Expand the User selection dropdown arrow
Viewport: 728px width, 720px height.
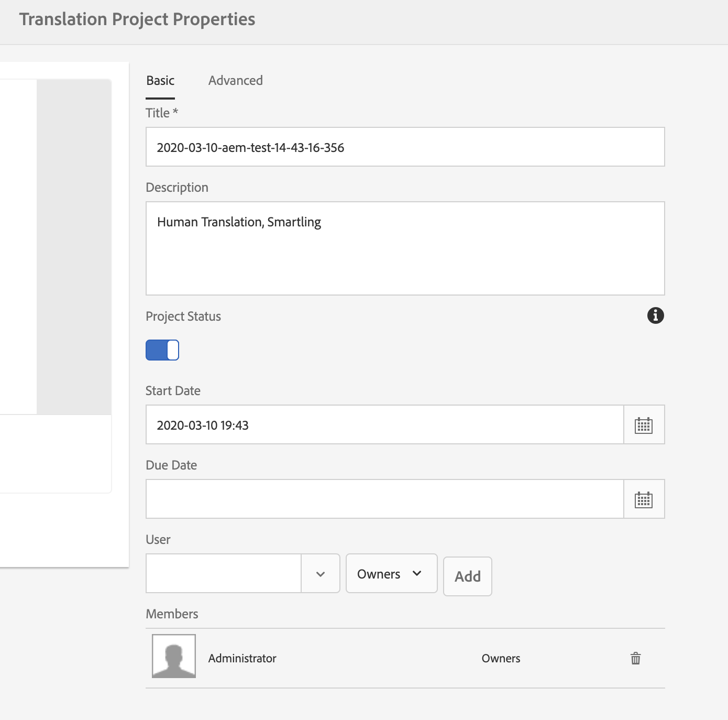321,574
